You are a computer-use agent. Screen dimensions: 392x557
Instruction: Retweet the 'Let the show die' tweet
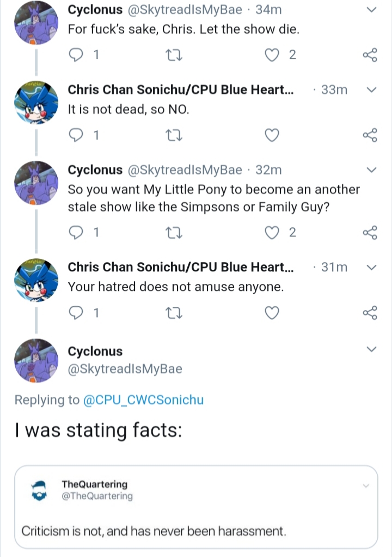pos(174,55)
